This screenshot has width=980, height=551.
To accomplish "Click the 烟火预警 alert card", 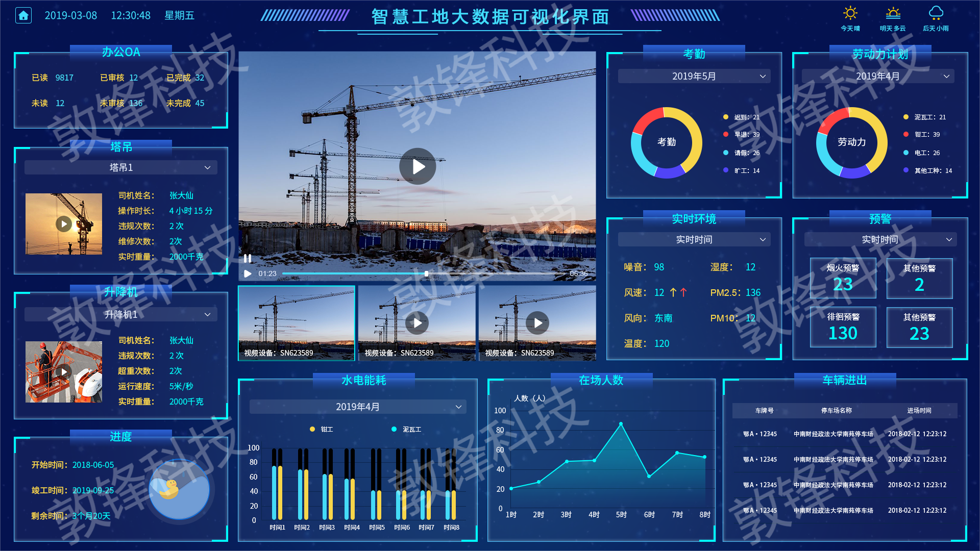I will tap(843, 278).
